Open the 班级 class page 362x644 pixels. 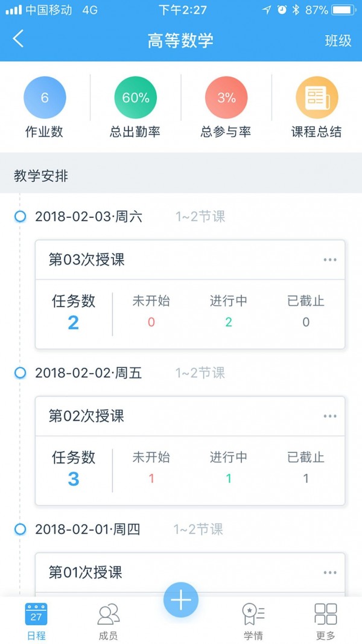click(x=338, y=39)
